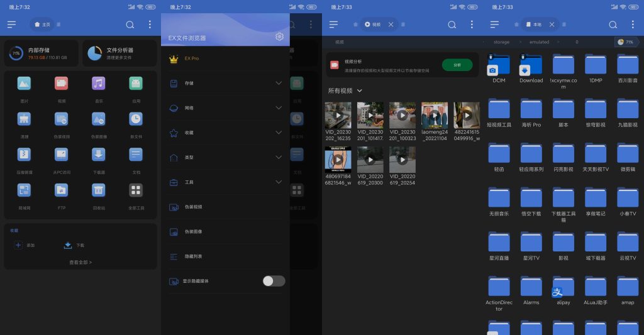644x335 pixels.
Task: Open 伪装视频 entry in the drawer
Action: tap(225, 207)
